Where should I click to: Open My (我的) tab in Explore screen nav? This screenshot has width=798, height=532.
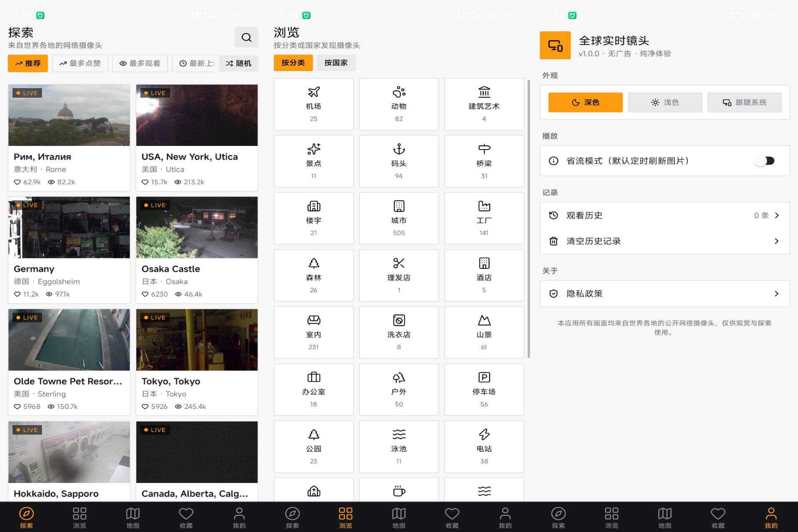click(239, 517)
